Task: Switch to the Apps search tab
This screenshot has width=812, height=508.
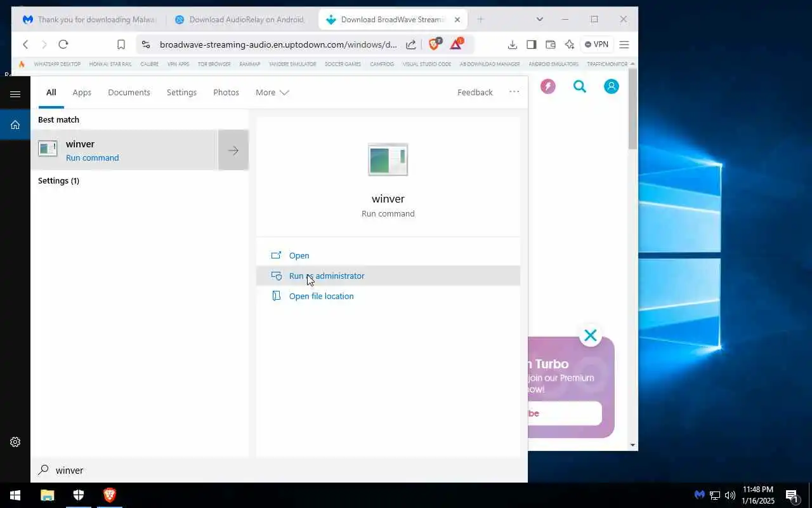Action: click(x=82, y=92)
